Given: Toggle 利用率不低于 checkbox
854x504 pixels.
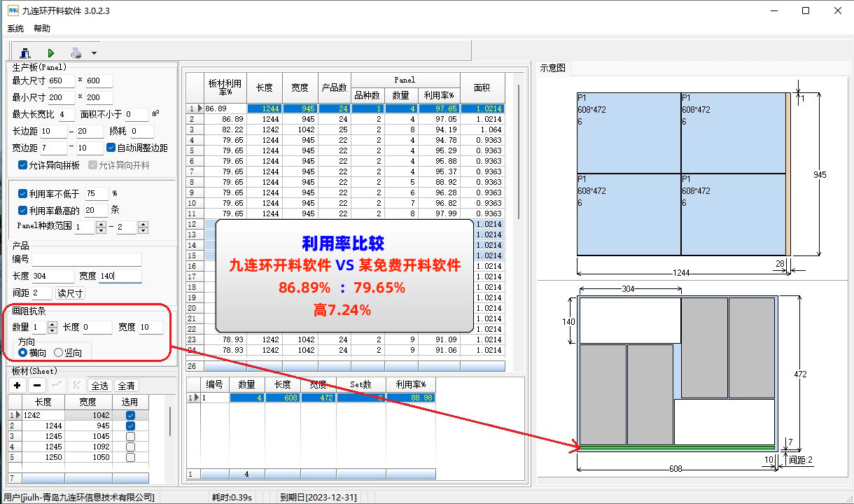Looking at the screenshot, I should point(23,193).
